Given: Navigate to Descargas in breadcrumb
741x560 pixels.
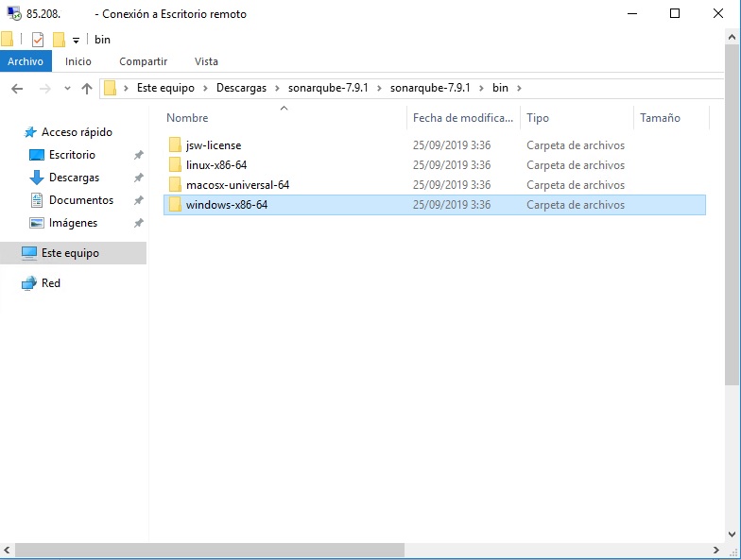Looking at the screenshot, I should click(241, 88).
